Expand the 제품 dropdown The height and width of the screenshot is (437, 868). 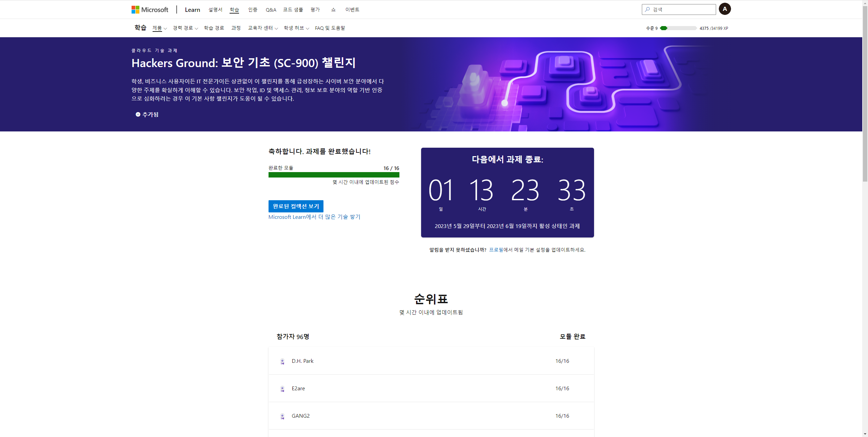click(x=159, y=28)
